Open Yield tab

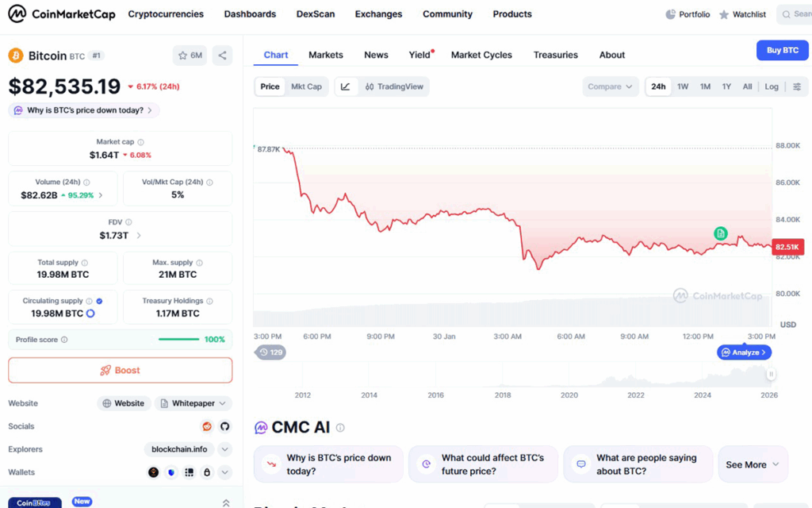420,55
